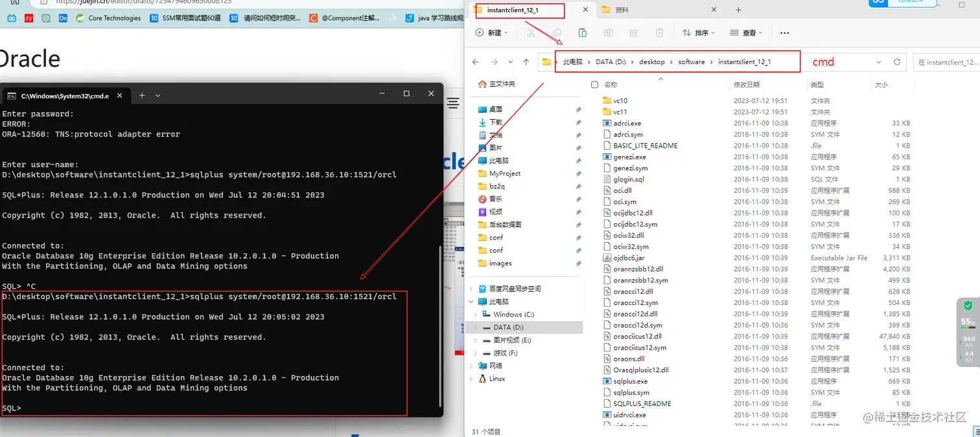Unpin images folder using its pin icon
This screenshot has height=437, width=980.
pos(578,263)
